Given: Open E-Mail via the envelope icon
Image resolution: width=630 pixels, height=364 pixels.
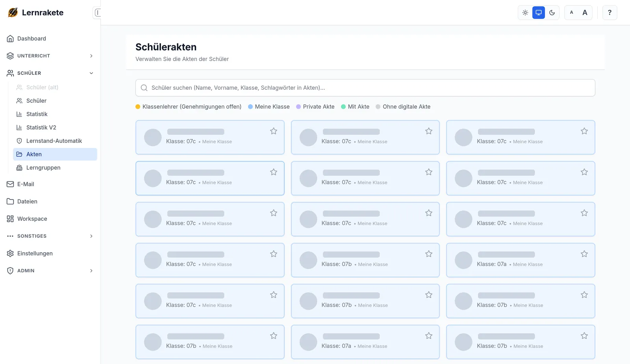Looking at the screenshot, I should pos(10,184).
